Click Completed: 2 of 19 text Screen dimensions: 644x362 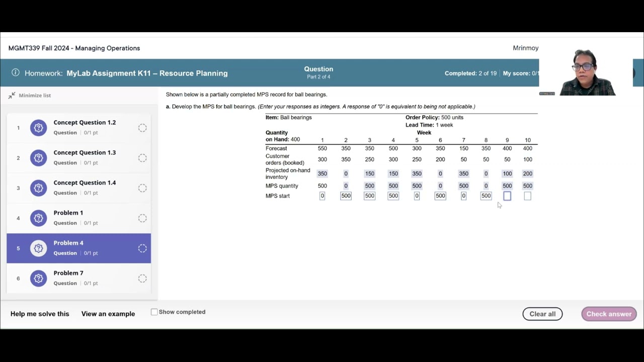point(470,73)
